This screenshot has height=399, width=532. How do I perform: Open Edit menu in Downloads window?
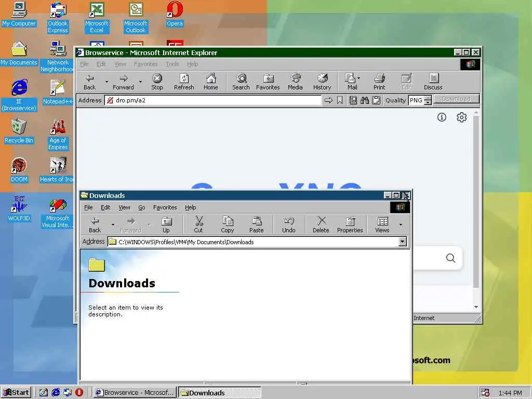coord(105,207)
